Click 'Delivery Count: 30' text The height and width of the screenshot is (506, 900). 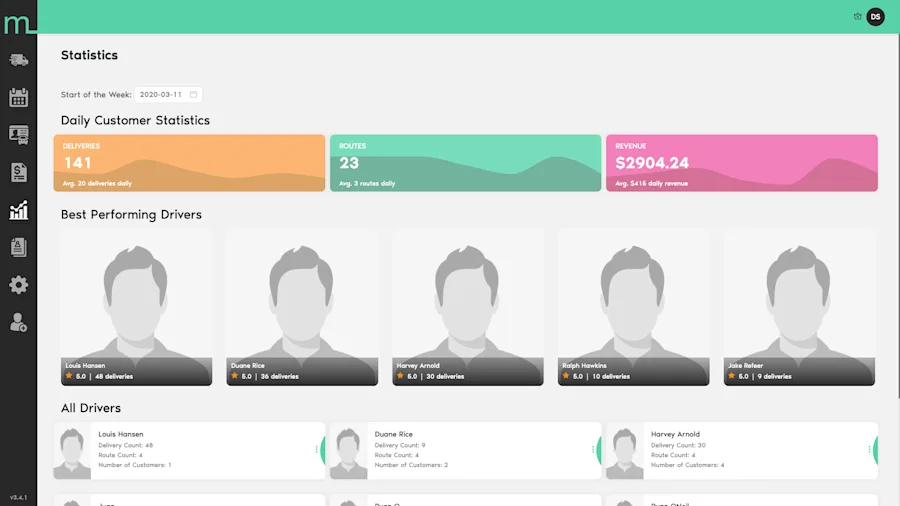click(678, 445)
